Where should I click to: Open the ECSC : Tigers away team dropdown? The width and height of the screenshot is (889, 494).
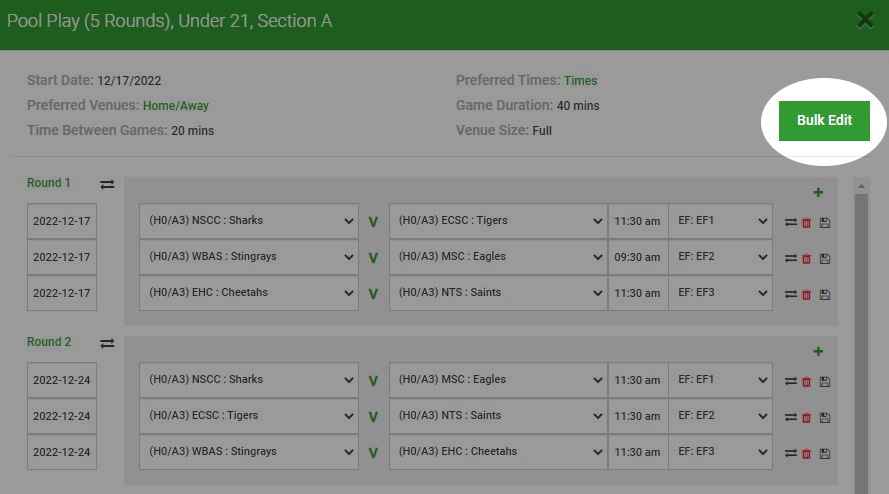[x=498, y=221]
